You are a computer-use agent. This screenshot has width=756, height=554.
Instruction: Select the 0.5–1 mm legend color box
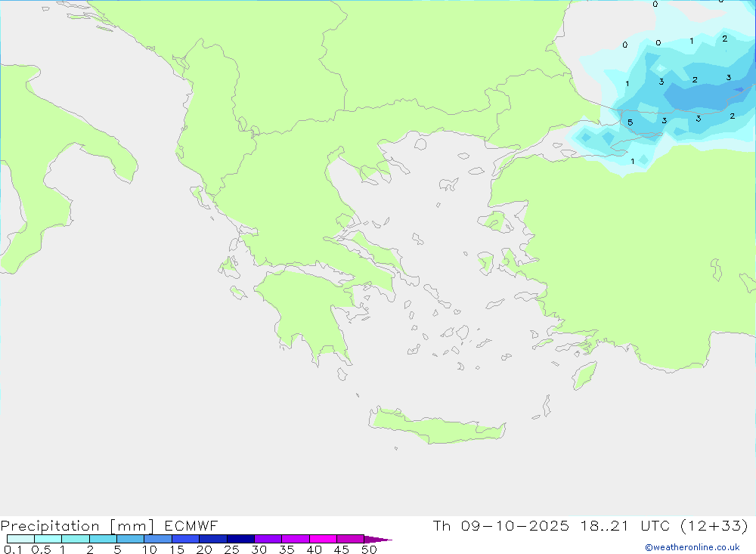pyautogui.click(x=48, y=539)
